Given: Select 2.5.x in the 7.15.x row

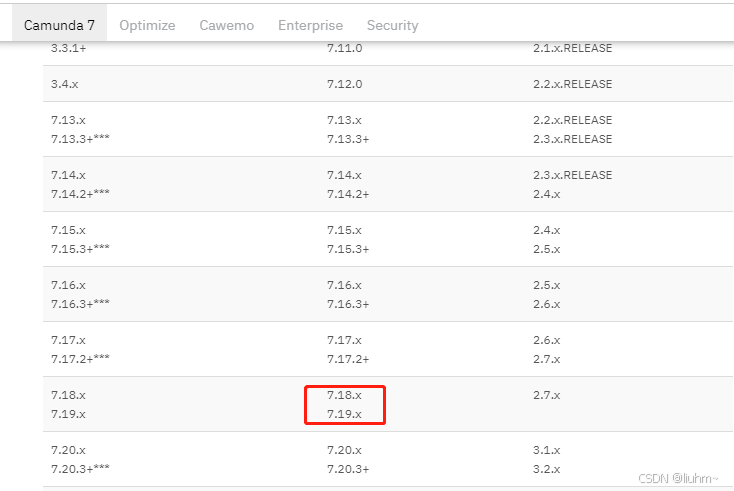Looking at the screenshot, I should click(x=546, y=249).
